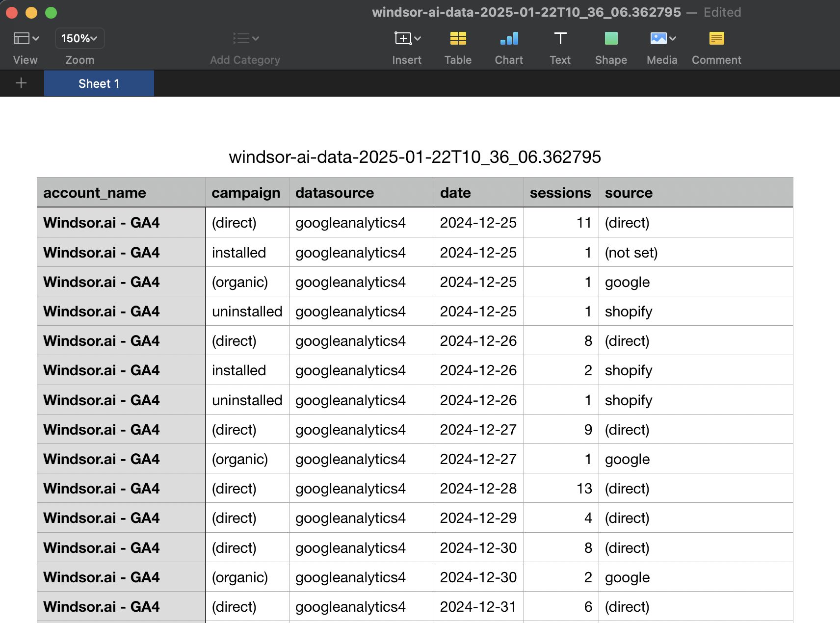Click the '(not set)' source cell
This screenshot has height=623, width=840.
(x=696, y=253)
